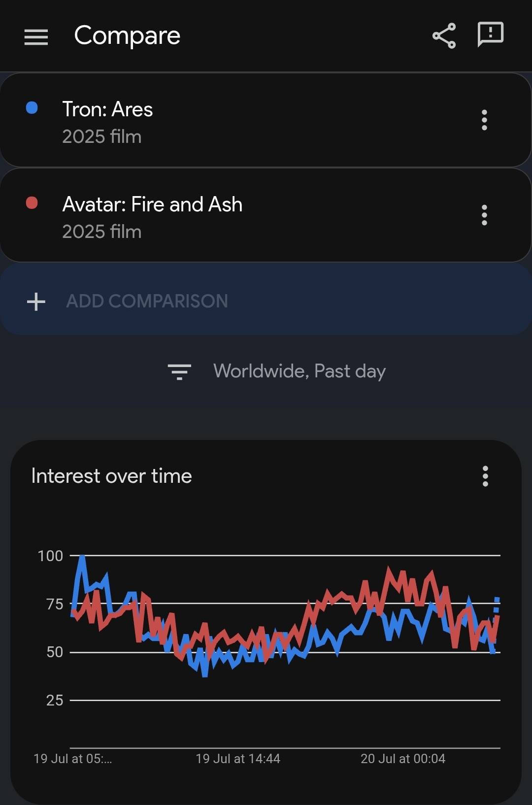Viewport: 532px width, 805px height.
Task: Select the red dot beside Avatar
Action: click(32, 203)
